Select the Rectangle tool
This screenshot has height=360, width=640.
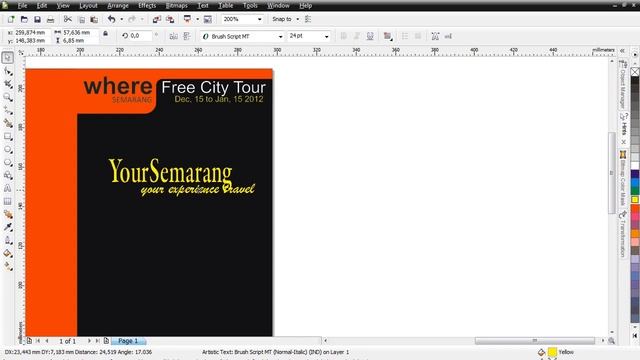click(8, 136)
